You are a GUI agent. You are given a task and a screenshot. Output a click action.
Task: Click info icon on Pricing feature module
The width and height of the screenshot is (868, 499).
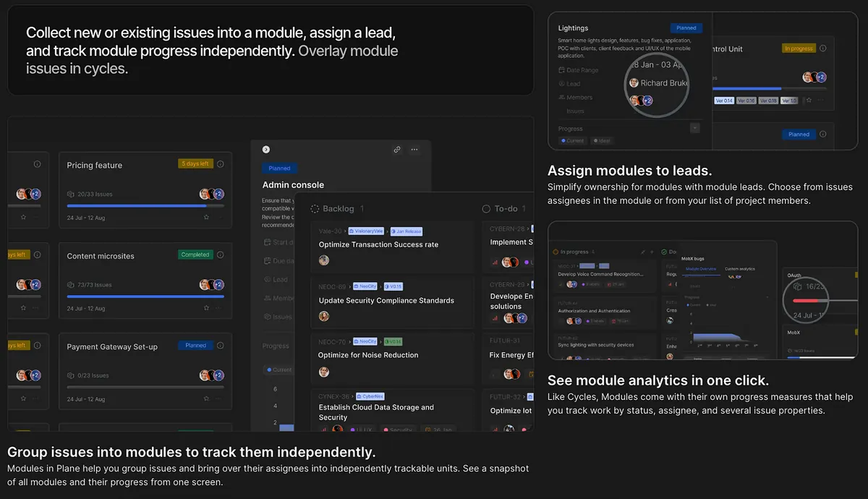pyautogui.click(x=221, y=164)
